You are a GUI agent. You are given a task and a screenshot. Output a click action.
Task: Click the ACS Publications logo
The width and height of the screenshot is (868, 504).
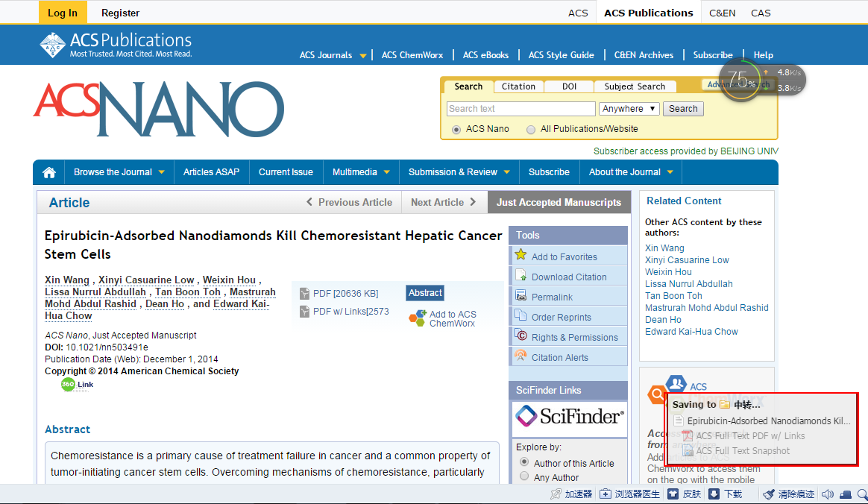tap(116, 45)
